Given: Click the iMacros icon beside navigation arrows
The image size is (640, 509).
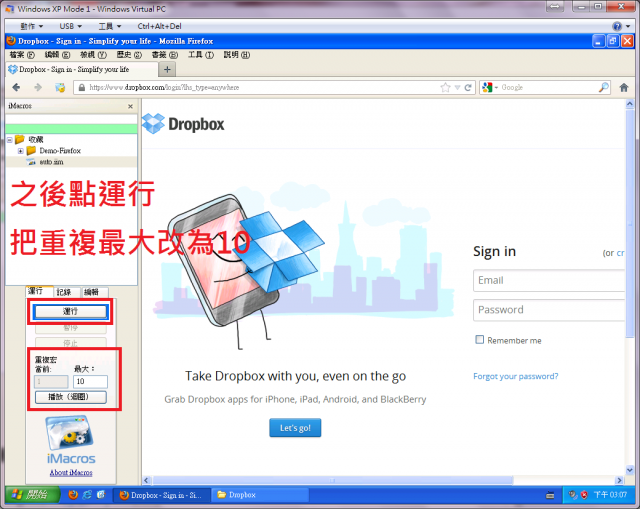Looking at the screenshot, I should pos(60,87).
